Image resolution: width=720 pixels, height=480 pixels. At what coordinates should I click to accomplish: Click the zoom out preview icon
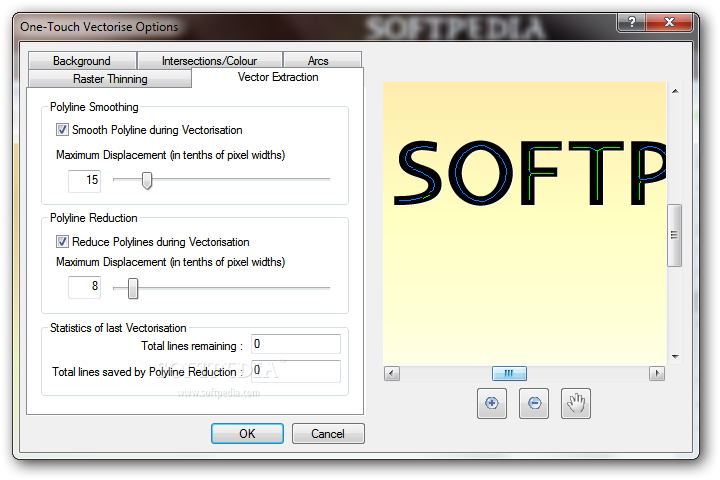[534, 403]
